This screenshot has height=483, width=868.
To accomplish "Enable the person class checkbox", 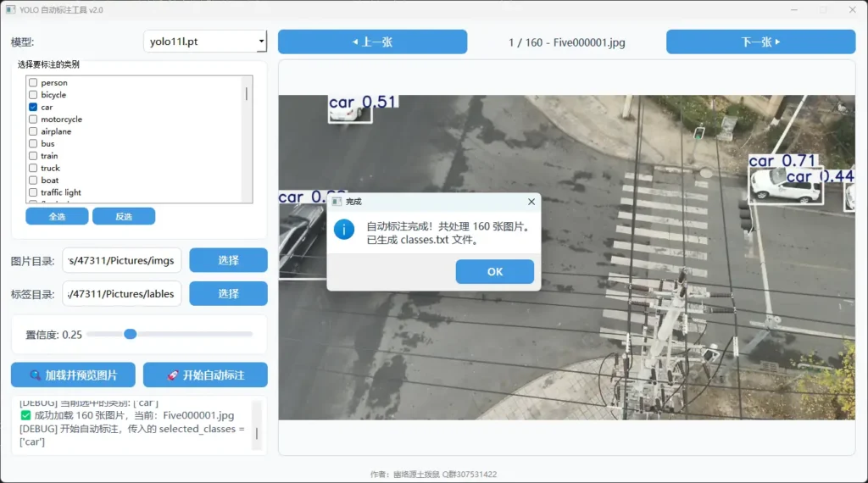I will point(33,83).
